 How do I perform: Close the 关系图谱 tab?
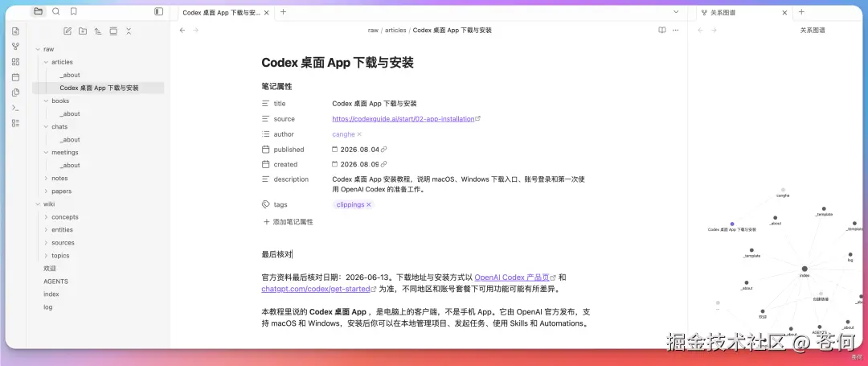785,12
